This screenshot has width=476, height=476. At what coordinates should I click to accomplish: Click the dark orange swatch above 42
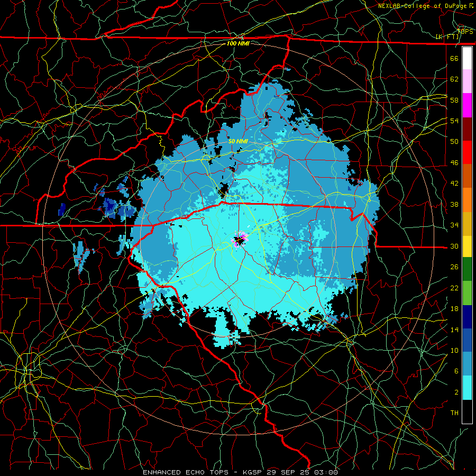(467, 176)
